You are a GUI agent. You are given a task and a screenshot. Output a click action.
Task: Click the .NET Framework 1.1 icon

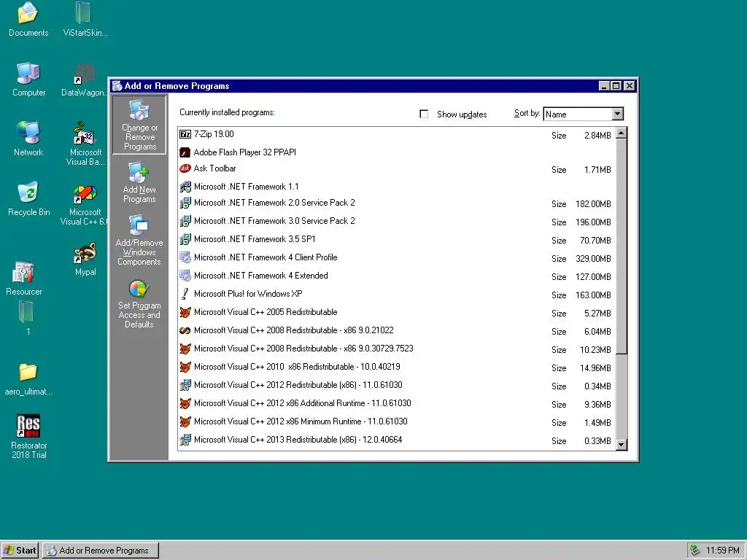coord(185,187)
